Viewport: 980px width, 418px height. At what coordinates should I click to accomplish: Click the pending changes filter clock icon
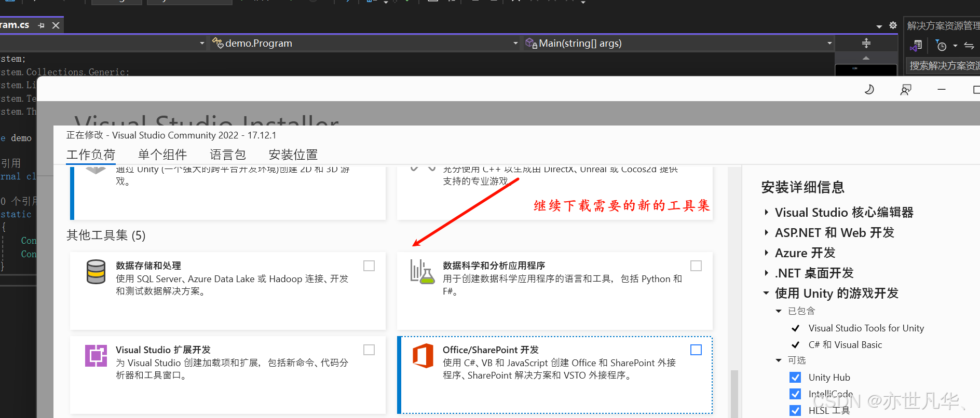click(x=941, y=46)
